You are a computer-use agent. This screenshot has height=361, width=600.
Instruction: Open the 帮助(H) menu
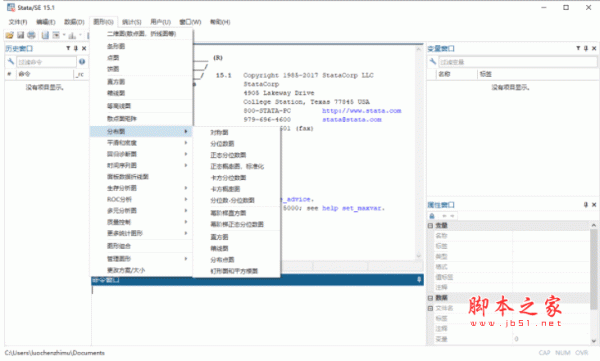click(x=220, y=22)
